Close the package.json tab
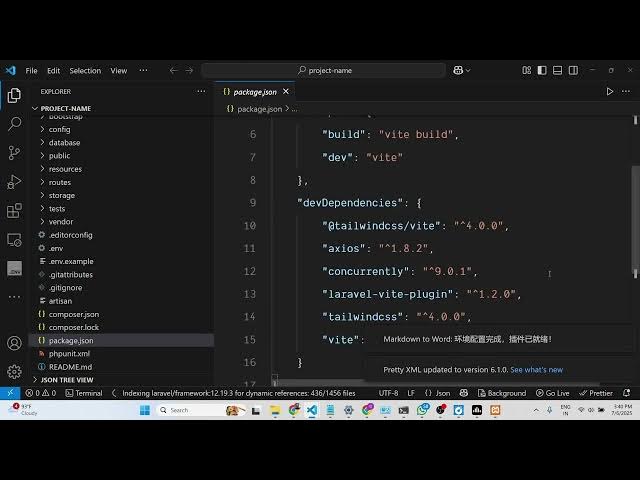This screenshot has height=480, width=640. tap(286, 91)
